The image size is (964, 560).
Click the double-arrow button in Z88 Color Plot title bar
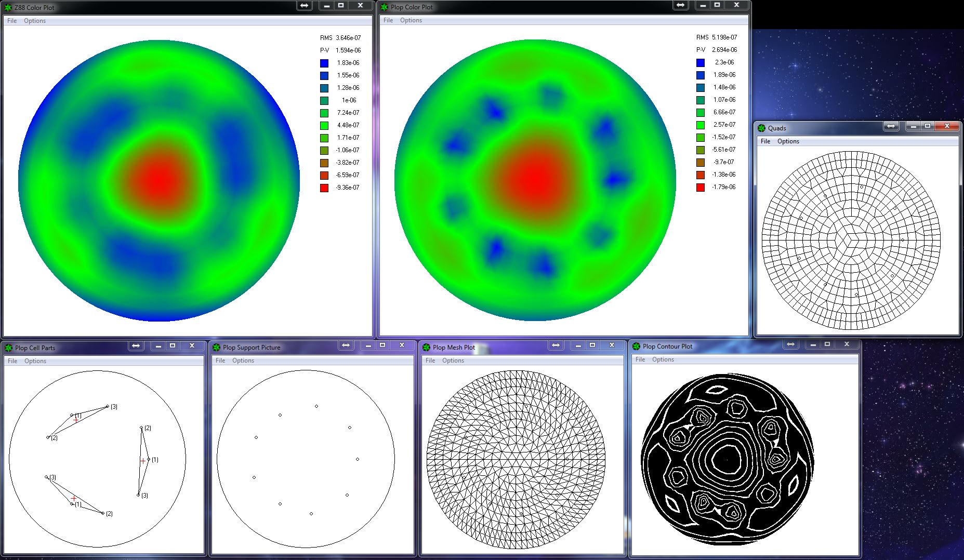(304, 6)
